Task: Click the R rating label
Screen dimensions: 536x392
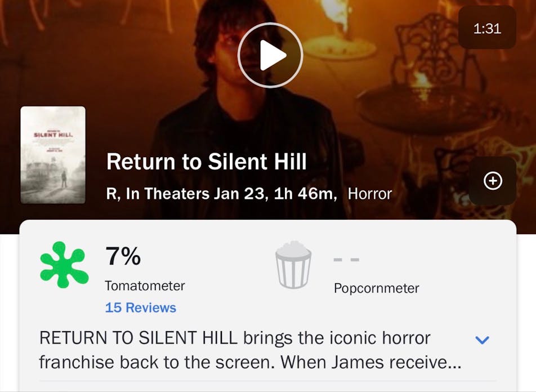Action: [113, 194]
